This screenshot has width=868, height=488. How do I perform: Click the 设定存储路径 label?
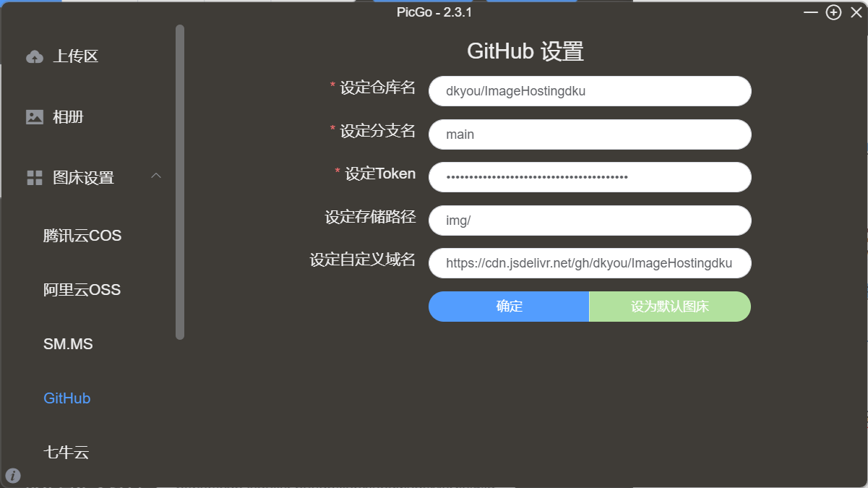[371, 217]
